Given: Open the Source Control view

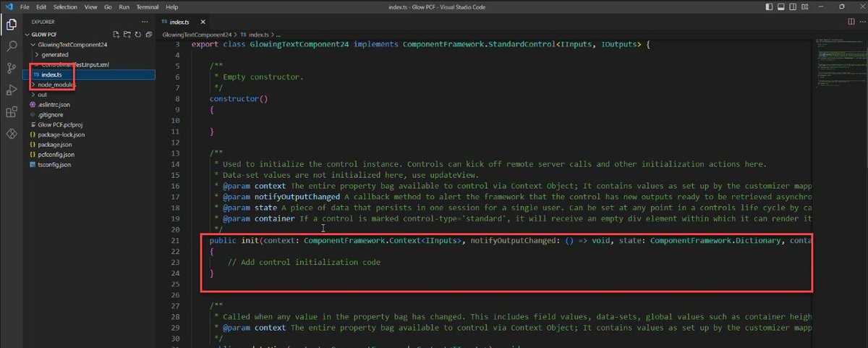Looking at the screenshot, I should [11, 68].
